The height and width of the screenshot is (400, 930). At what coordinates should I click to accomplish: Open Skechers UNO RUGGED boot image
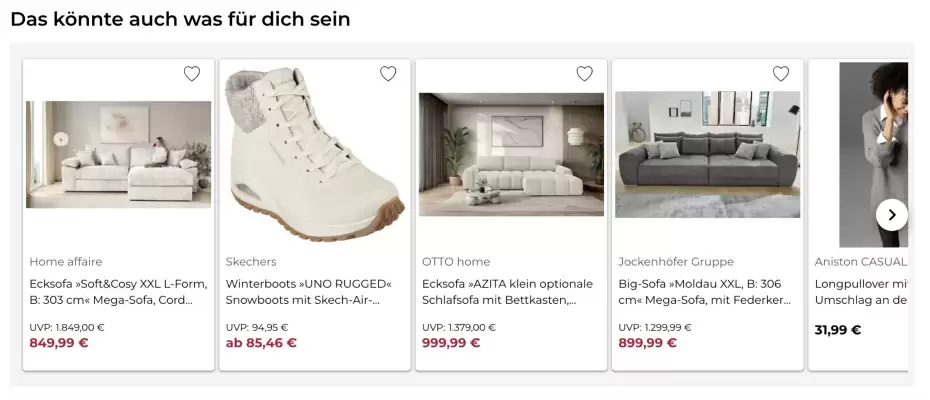click(315, 154)
